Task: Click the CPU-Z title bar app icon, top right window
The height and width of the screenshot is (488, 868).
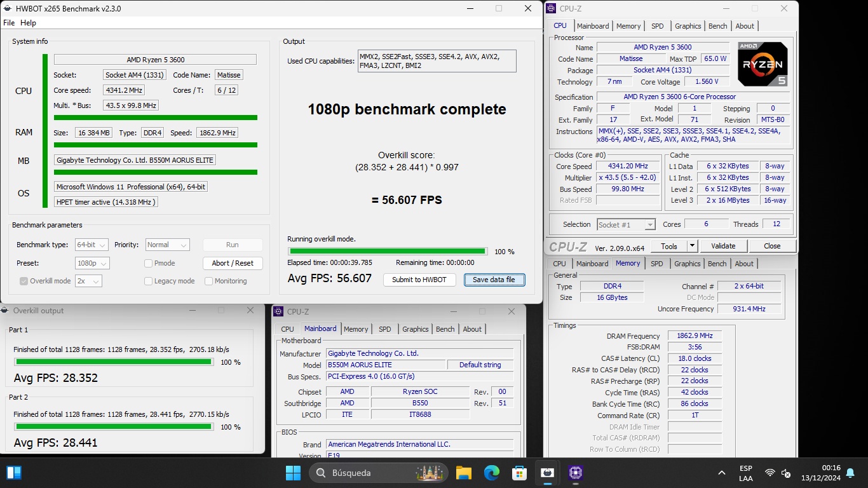Action: click(x=552, y=8)
